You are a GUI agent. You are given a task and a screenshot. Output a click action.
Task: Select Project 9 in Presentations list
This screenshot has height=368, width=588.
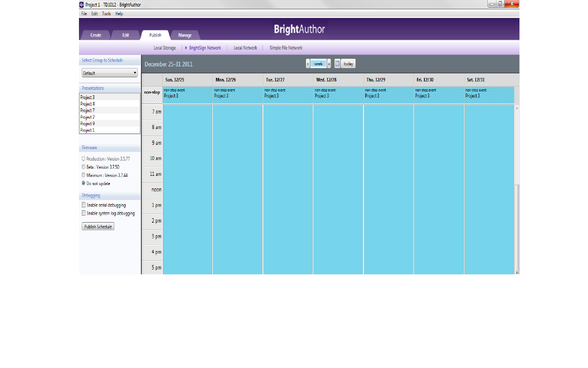click(x=109, y=124)
